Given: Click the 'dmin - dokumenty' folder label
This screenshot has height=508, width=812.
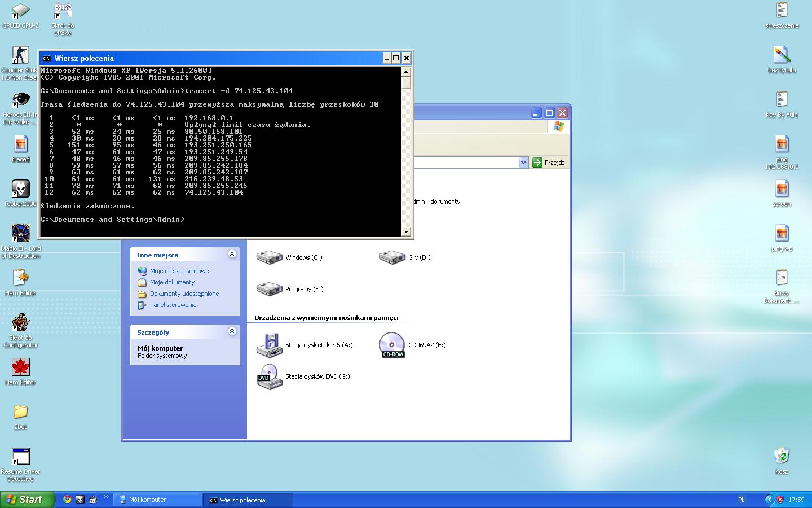Looking at the screenshot, I should pos(437,202).
